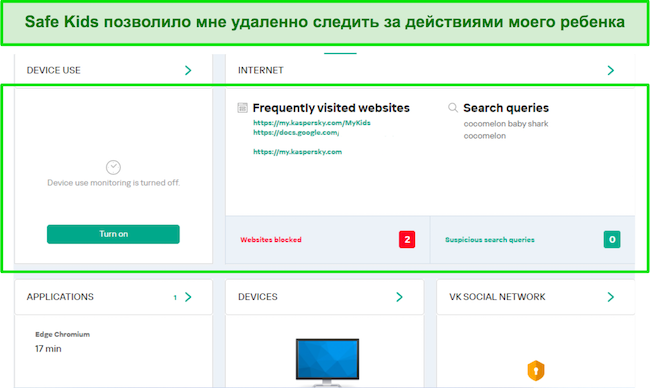Open the my.kaspersky.com/MyKids link
This screenshot has width=650, height=388.
pyautogui.click(x=312, y=123)
